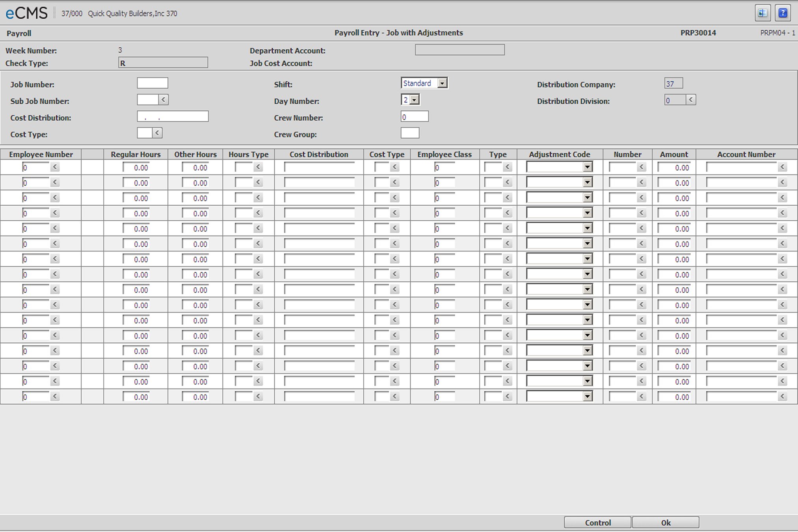Open Hours Type lookup in ninth row
Image resolution: width=798 pixels, height=532 pixels.
tap(258, 290)
